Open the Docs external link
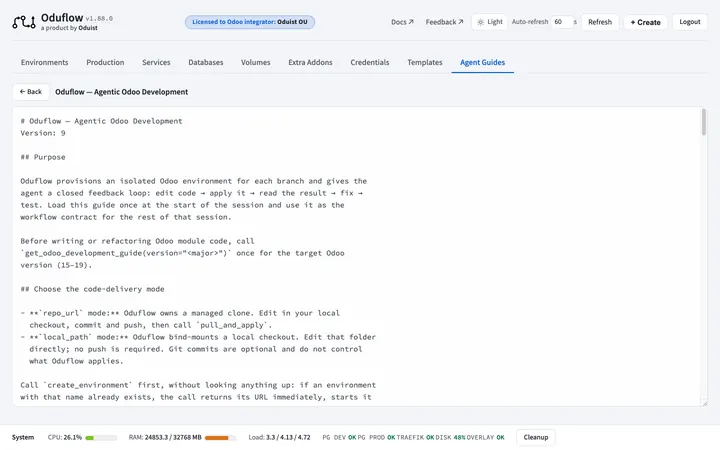Viewport: 720px width, 450px height. click(402, 22)
